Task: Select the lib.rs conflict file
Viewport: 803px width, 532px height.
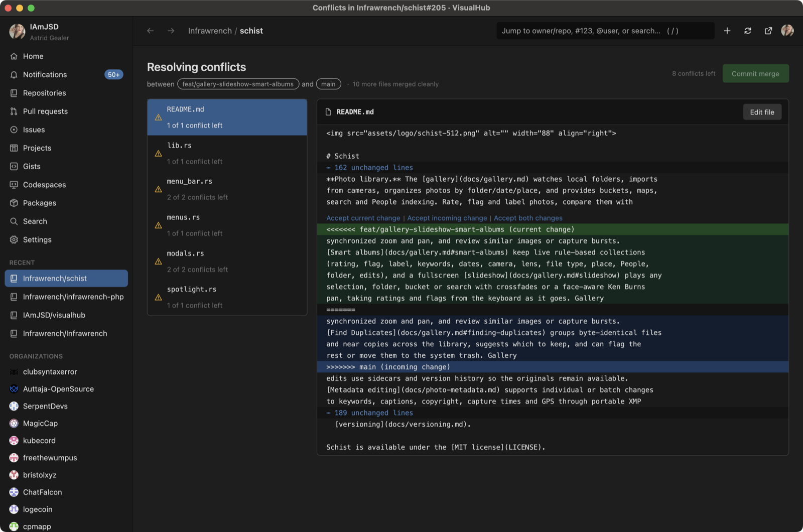Action: (x=227, y=153)
